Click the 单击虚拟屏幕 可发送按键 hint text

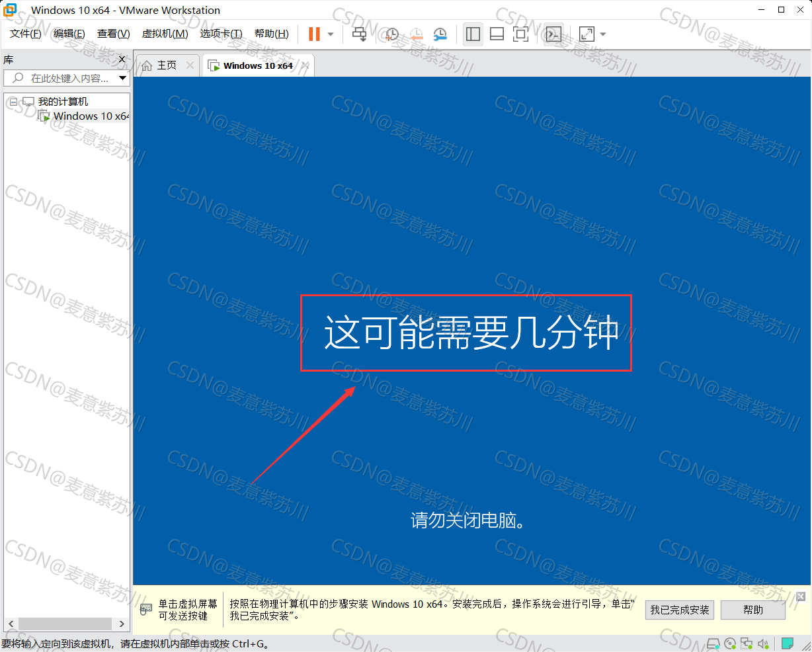(188, 610)
